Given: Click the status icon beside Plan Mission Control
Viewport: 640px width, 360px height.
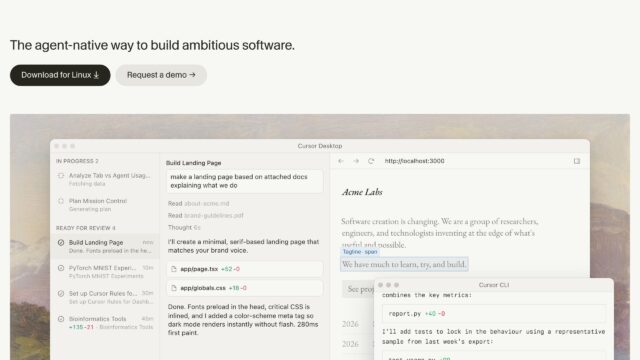Looking at the screenshot, I should tap(61, 201).
